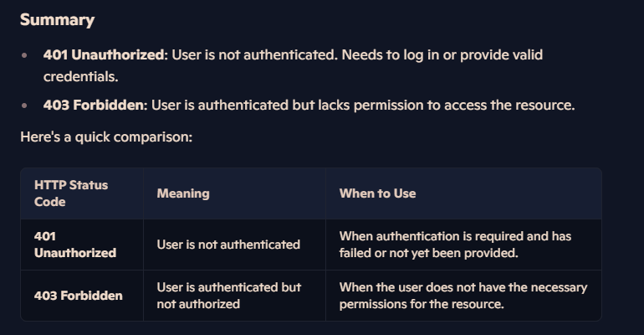Click 'Needs to log in' sentence
Screen dimensions: 644x335
tap(391, 55)
